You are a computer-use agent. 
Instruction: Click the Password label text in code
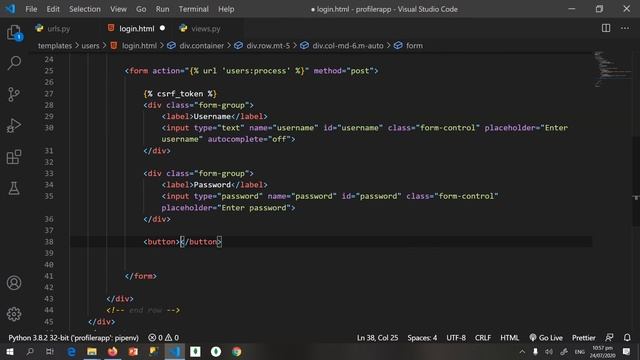coord(212,185)
